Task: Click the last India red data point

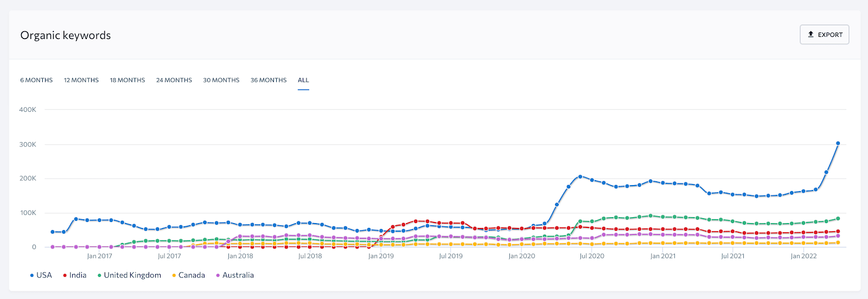Action: tap(838, 232)
